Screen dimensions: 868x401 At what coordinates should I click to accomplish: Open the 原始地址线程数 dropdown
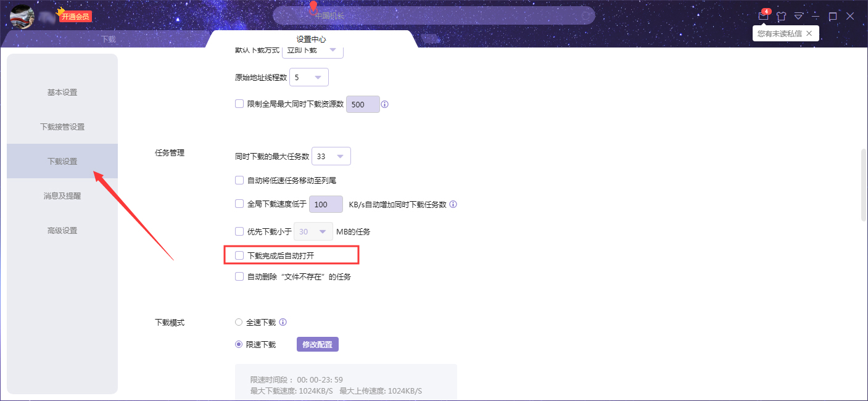pyautogui.click(x=308, y=76)
